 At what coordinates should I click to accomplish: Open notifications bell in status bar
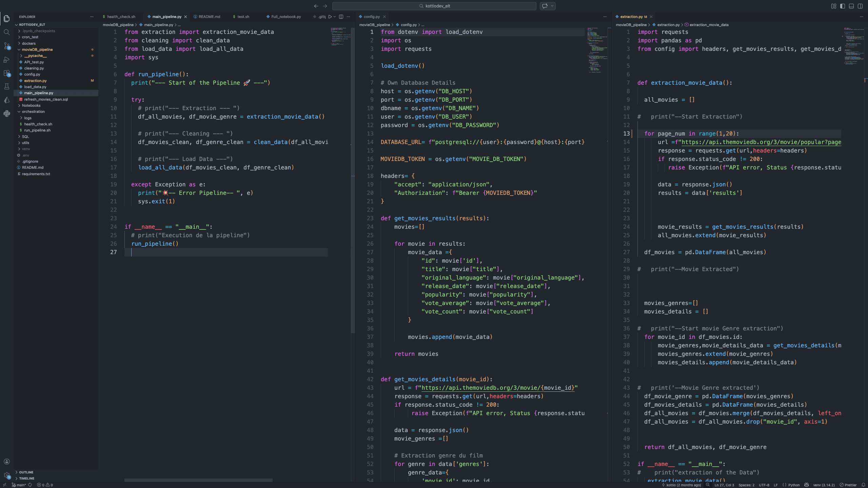click(863, 485)
